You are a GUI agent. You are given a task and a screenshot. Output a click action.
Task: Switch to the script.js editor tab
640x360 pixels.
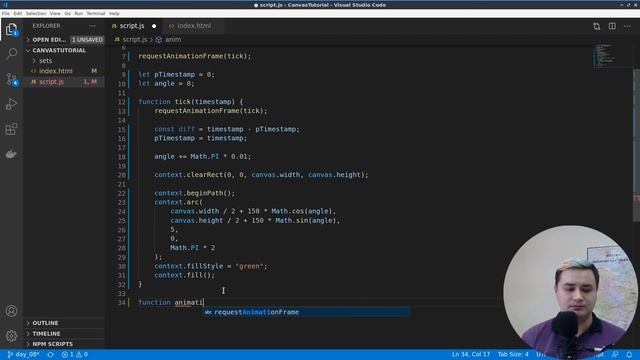pos(132,26)
